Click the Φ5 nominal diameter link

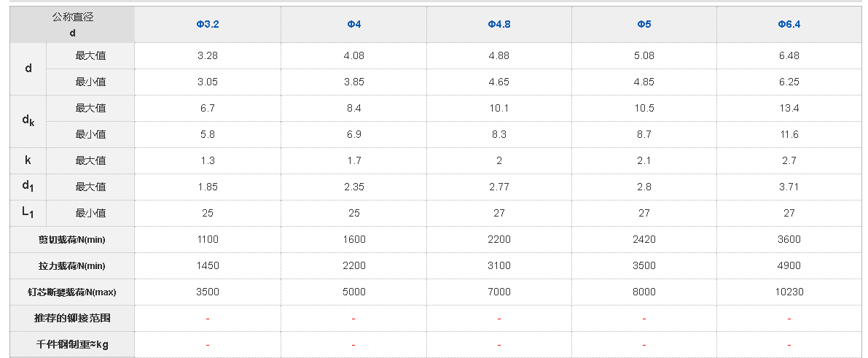point(644,24)
